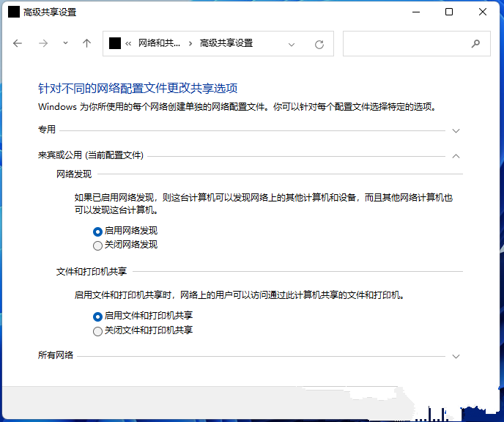Screen dimensions: 504x422
Task: Click the window title bar icon
Action: (x=14, y=12)
